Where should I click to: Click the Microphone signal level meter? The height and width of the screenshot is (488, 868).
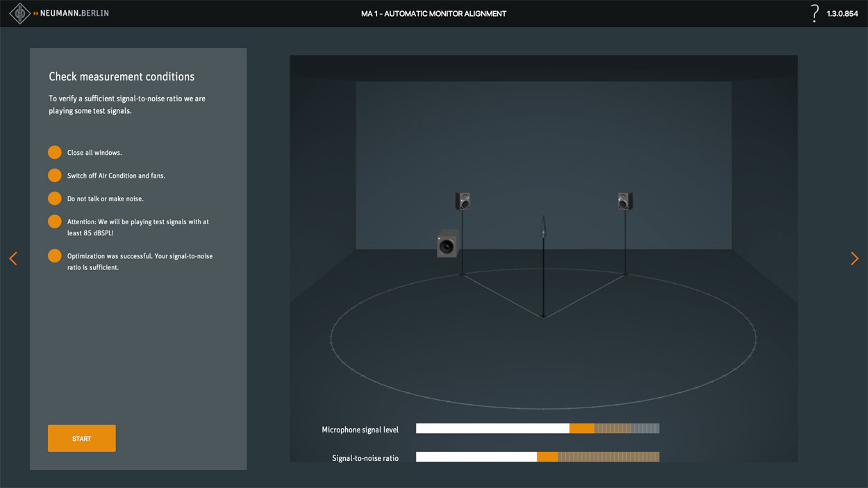(x=537, y=429)
